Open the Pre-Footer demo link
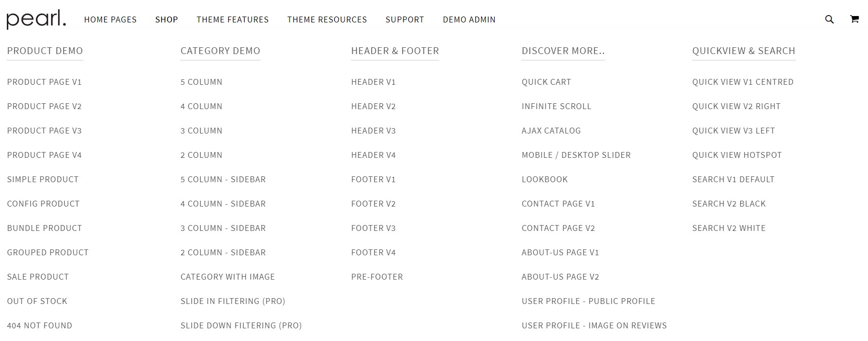The width and height of the screenshot is (868, 341). (377, 277)
